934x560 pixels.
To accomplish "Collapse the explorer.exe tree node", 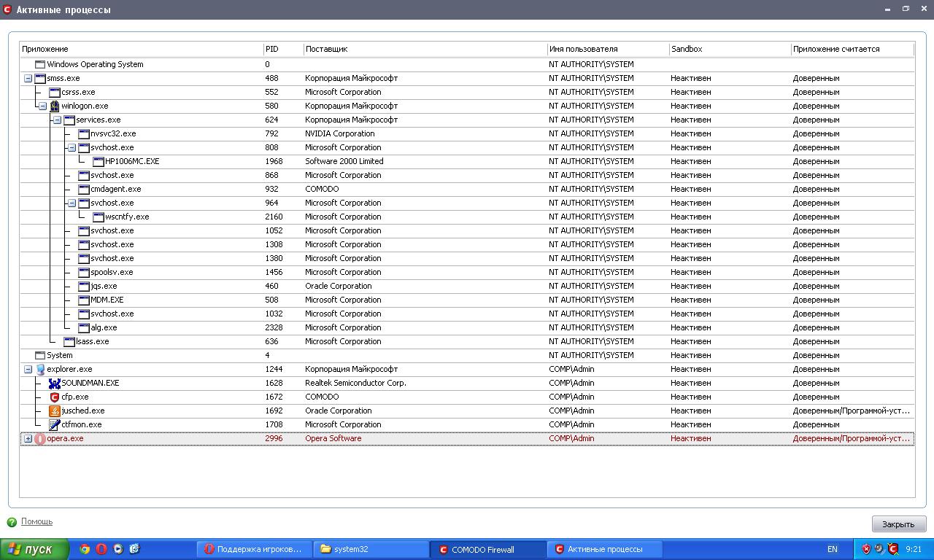I will point(28,369).
